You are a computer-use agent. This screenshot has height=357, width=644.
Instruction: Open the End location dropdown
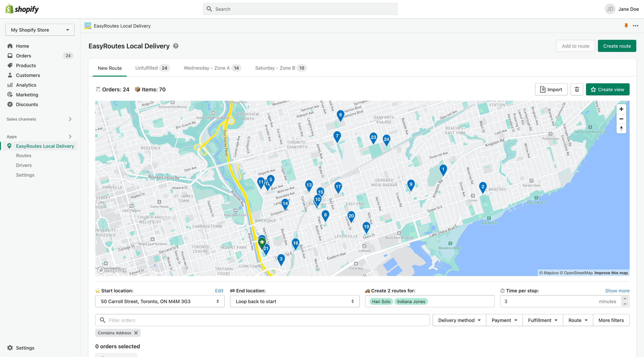(295, 301)
